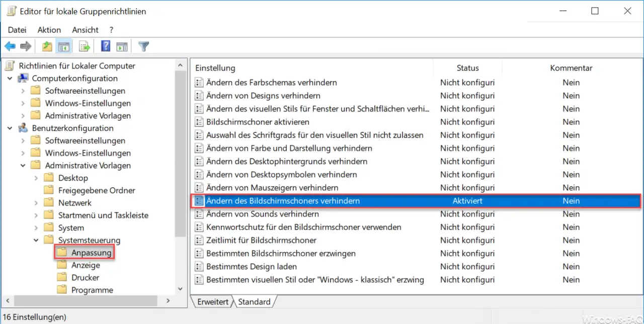
Task: Collapse Administrative Vorlagen under Benutzerkonfiguration
Action: coord(23,166)
